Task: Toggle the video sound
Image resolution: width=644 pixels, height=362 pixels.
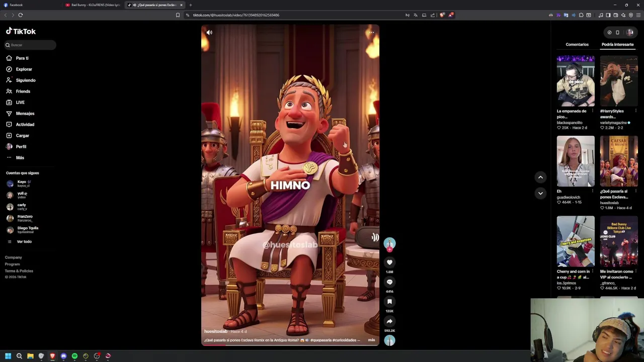Action: coord(209,33)
